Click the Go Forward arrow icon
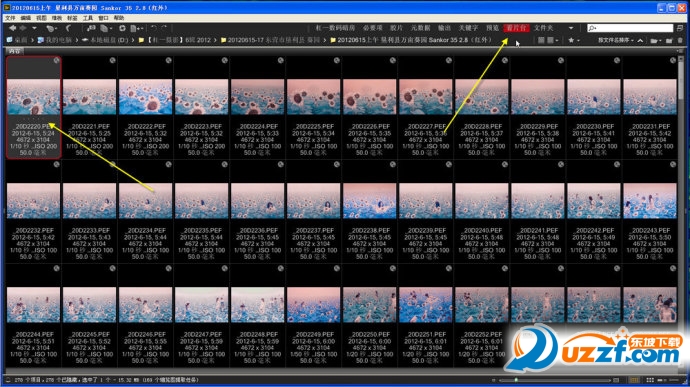Viewport: 690px width, 387px height. pos(23,28)
